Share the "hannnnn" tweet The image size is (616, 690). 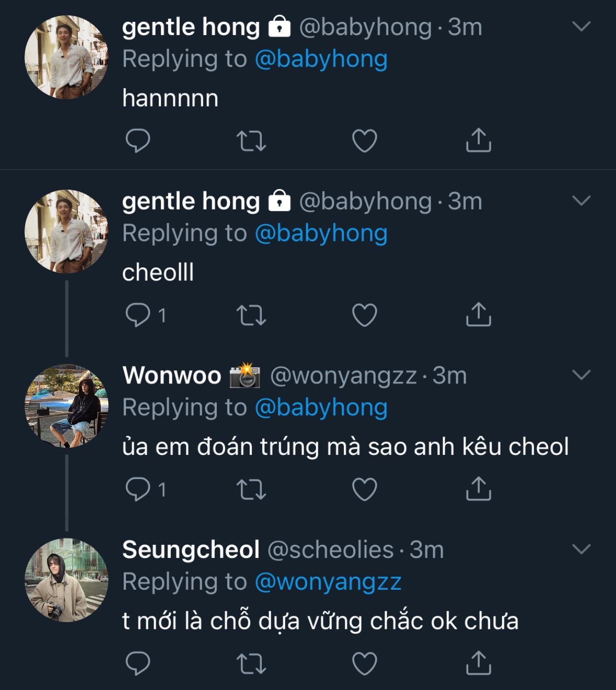point(478,140)
